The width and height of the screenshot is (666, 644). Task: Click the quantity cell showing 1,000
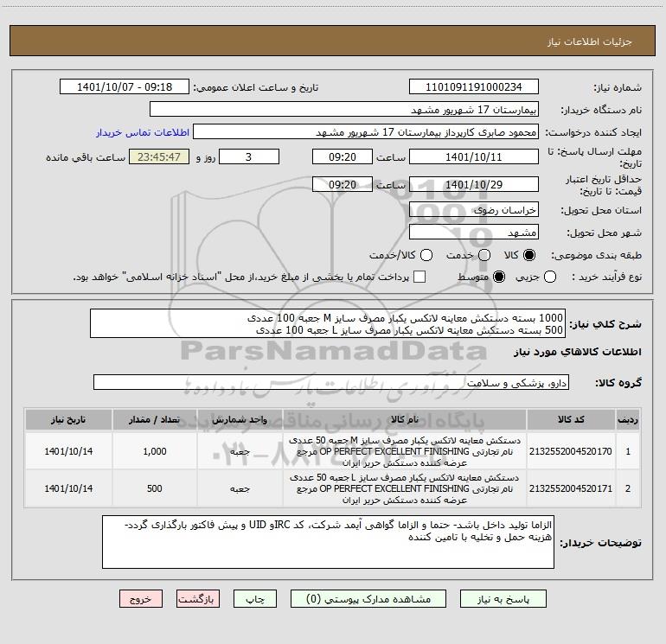point(154,451)
